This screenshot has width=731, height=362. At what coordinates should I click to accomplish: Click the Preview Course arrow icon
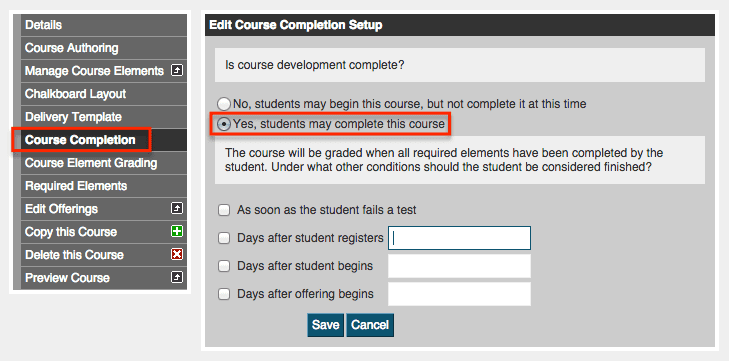click(177, 277)
